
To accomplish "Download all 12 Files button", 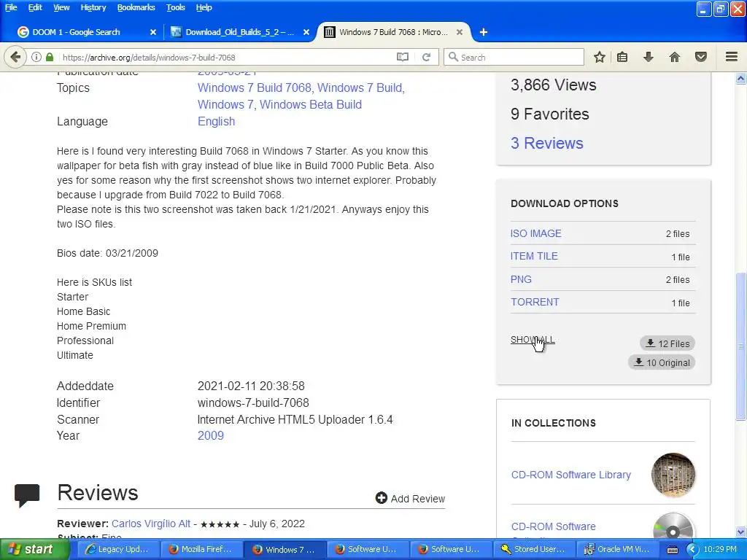I will pyautogui.click(x=667, y=343).
